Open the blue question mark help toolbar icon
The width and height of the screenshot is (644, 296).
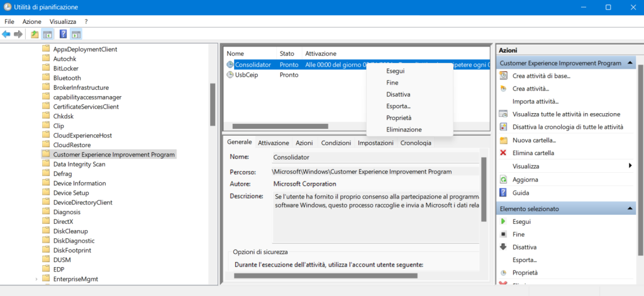tap(63, 34)
